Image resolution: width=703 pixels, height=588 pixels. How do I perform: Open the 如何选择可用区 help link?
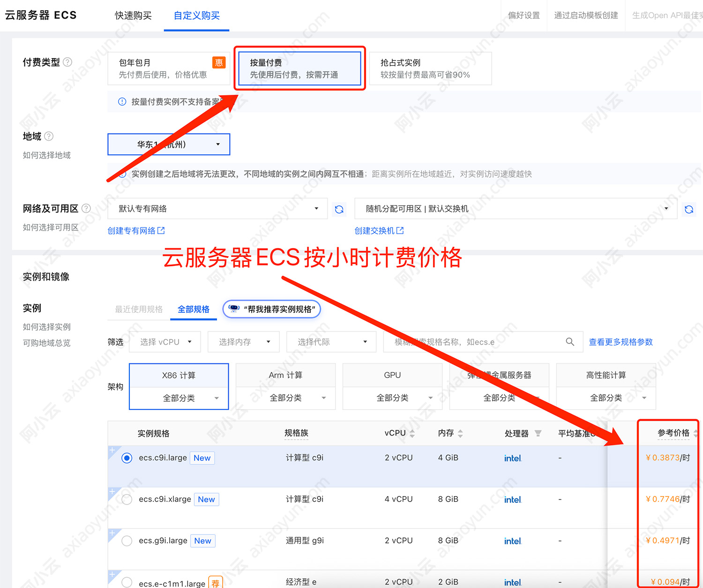(x=51, y=227)
